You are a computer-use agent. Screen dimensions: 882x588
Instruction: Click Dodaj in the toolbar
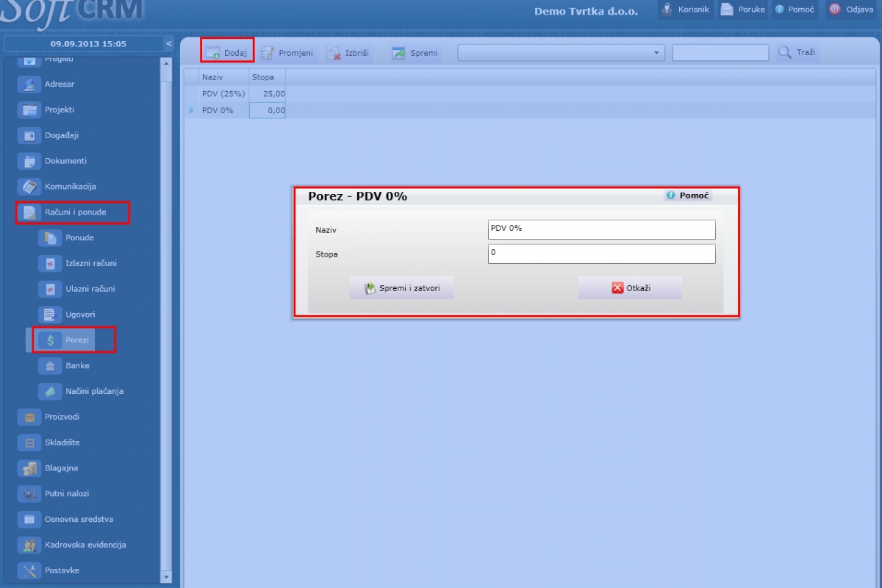pyautogui.click(x=227, y=53)
